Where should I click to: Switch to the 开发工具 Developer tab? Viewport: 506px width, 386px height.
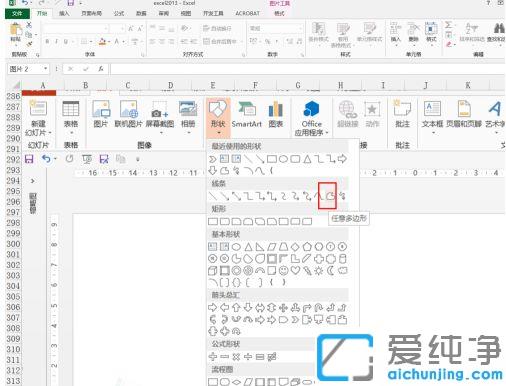click(213, 13)
